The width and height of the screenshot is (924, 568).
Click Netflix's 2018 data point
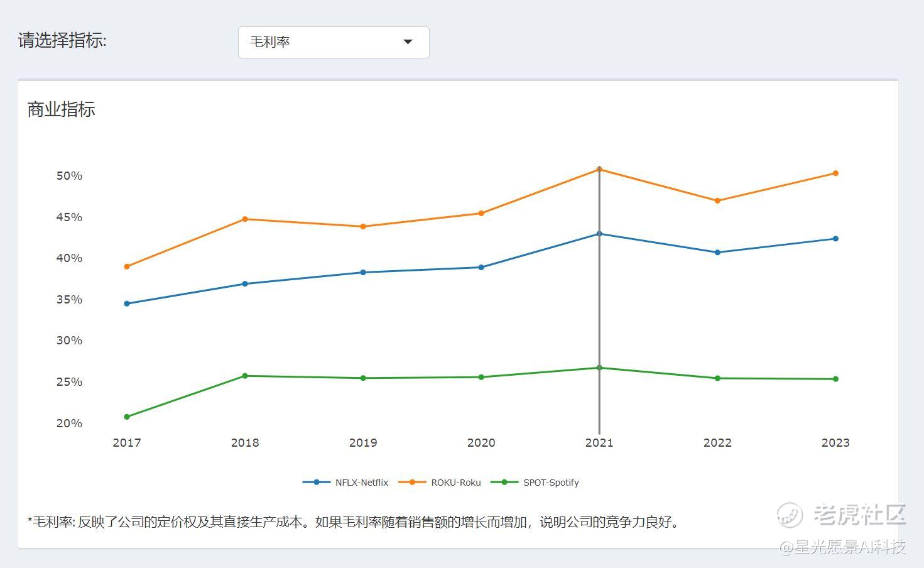point(245,284)
